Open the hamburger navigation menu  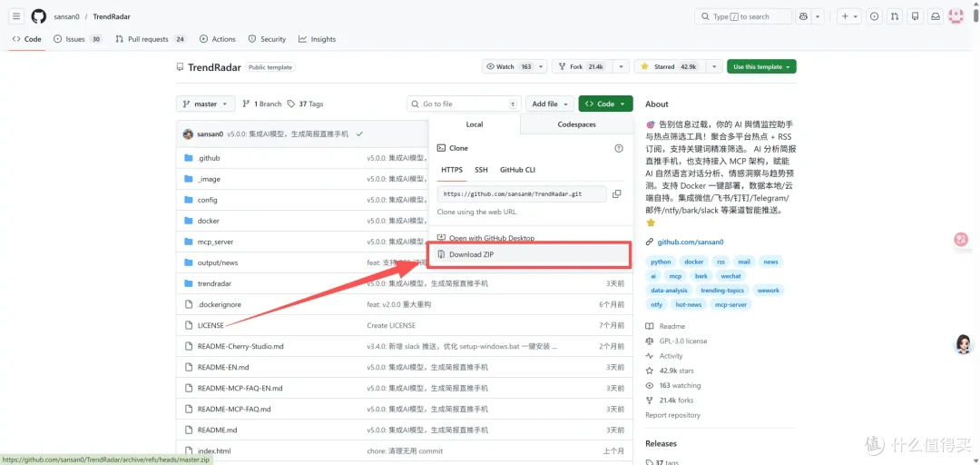(x=17, y=16)
